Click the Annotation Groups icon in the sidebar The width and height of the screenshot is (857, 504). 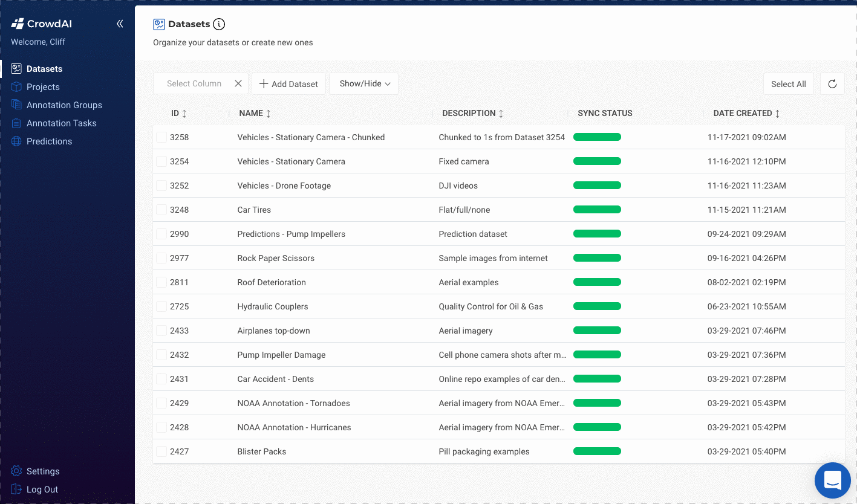tap(16, 105)
